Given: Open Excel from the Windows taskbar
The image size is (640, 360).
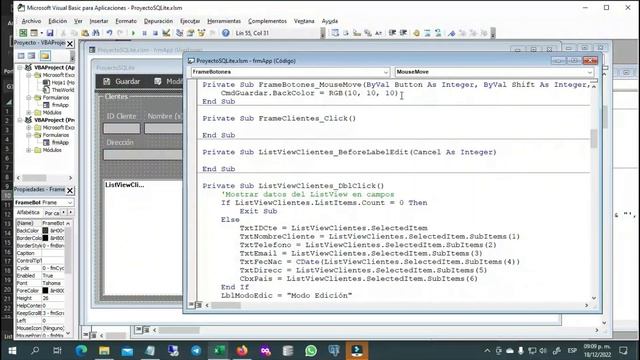Looking at the screenshot, I should 219,351.
